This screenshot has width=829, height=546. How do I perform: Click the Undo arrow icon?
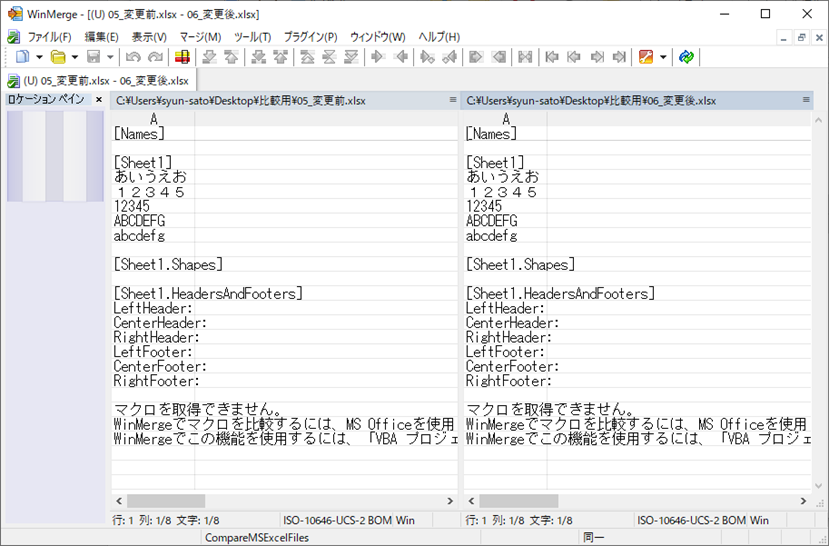(133, 57)
